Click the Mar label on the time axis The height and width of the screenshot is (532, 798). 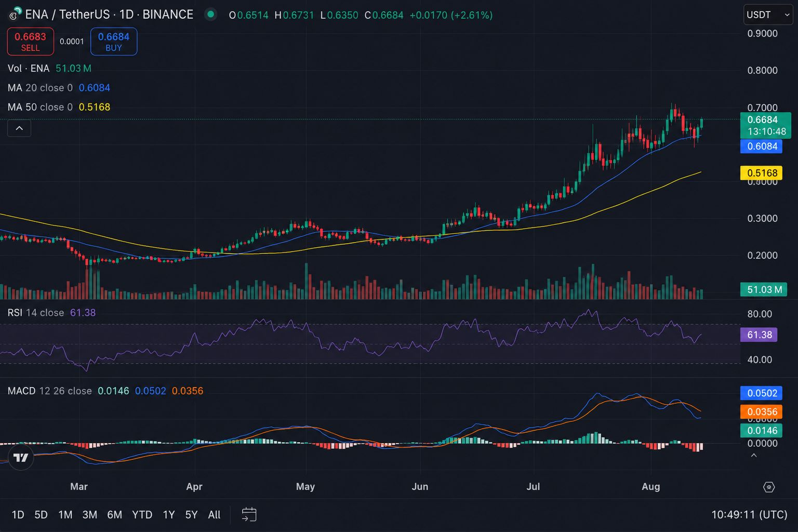[78, 487]
